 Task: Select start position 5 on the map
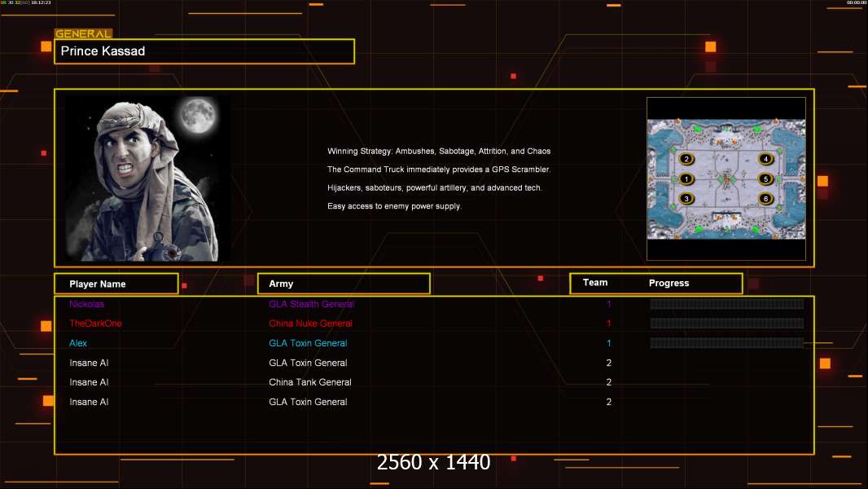tap(765, 178)
